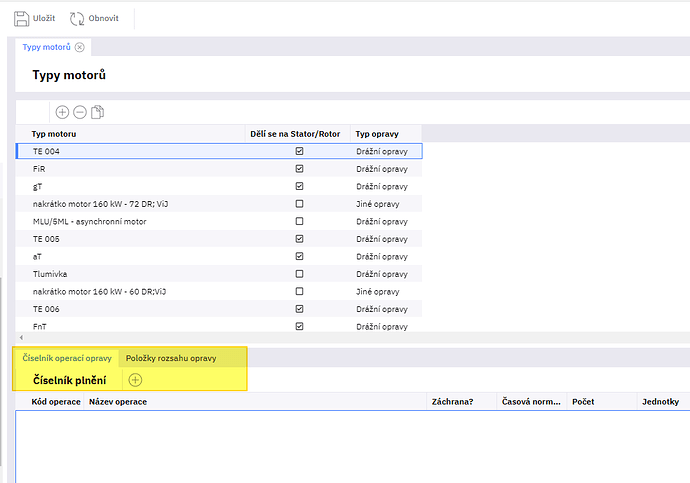Click Název operace column header
This screenshot has width=690, height=483.
point(118,401)
